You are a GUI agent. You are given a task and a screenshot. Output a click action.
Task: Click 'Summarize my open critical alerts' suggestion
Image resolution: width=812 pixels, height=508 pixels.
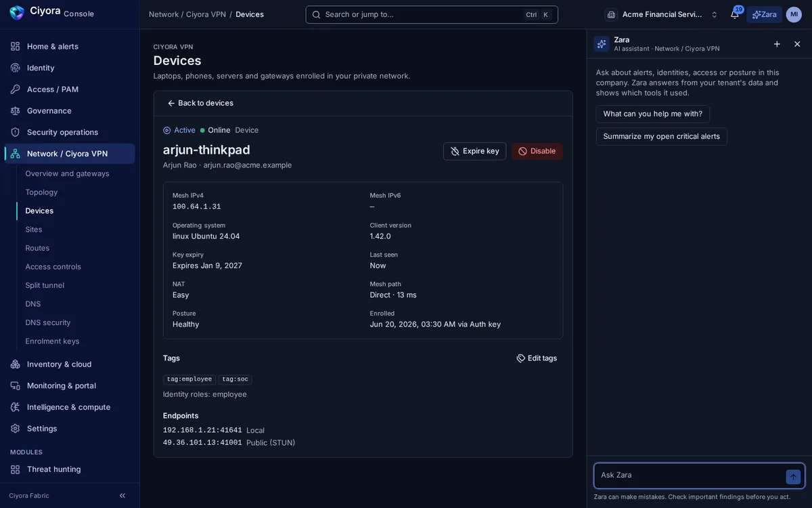point(661,136)
